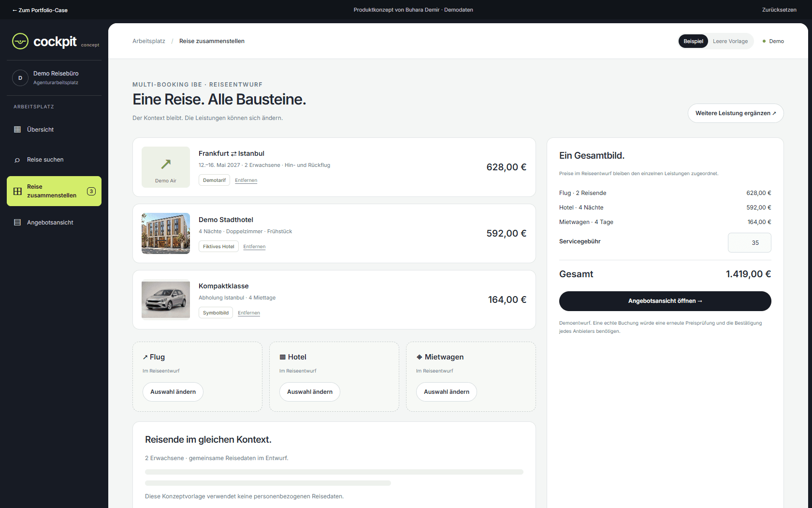Click the cockpit logo icon
This screenshot has width=812, height=508.
click(x=20, y=42)
